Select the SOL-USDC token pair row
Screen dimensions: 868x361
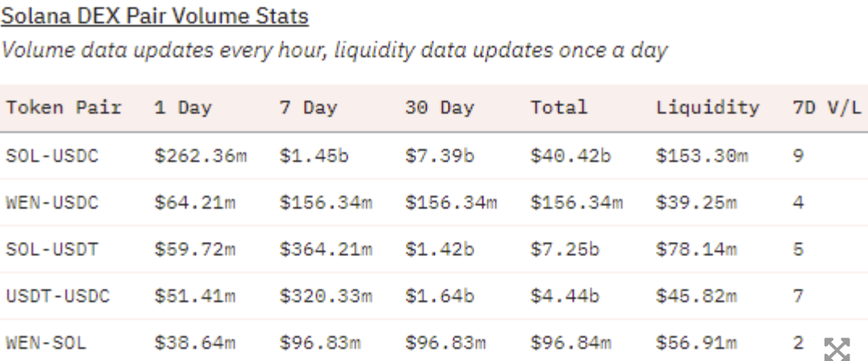click(x=434, y=156)
